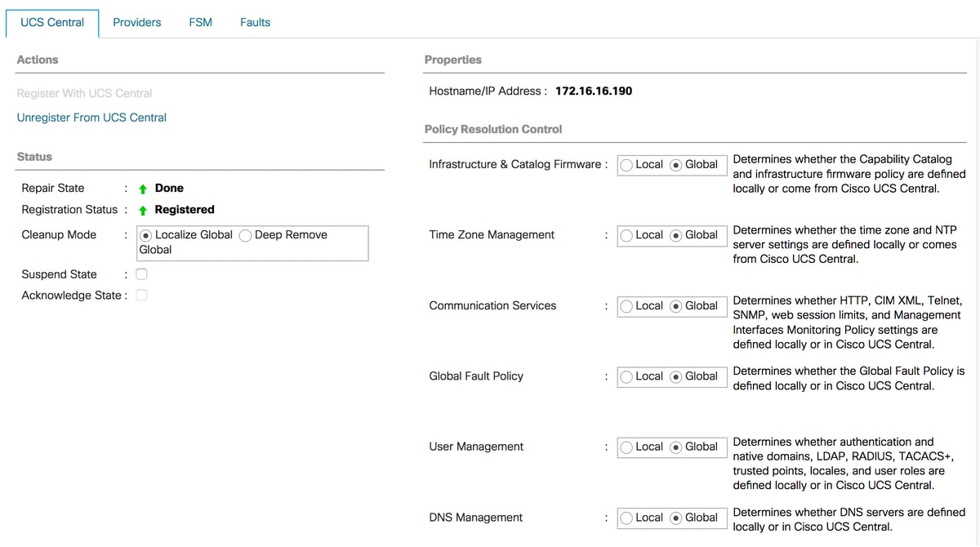The height and width of the screenshot is (547, 980).
Task: Click the Policy Resolution Control heading
Action: pos(493,129)
